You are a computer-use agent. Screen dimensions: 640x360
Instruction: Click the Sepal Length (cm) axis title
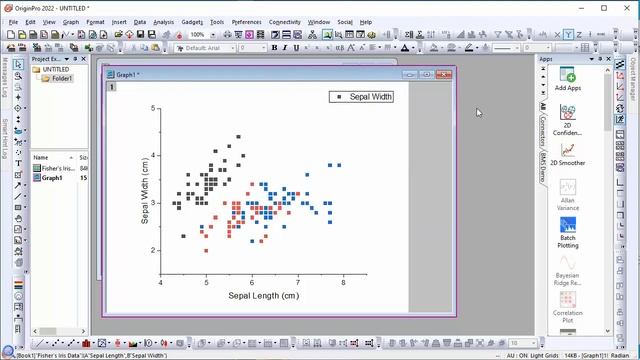[x=264, y=296]
